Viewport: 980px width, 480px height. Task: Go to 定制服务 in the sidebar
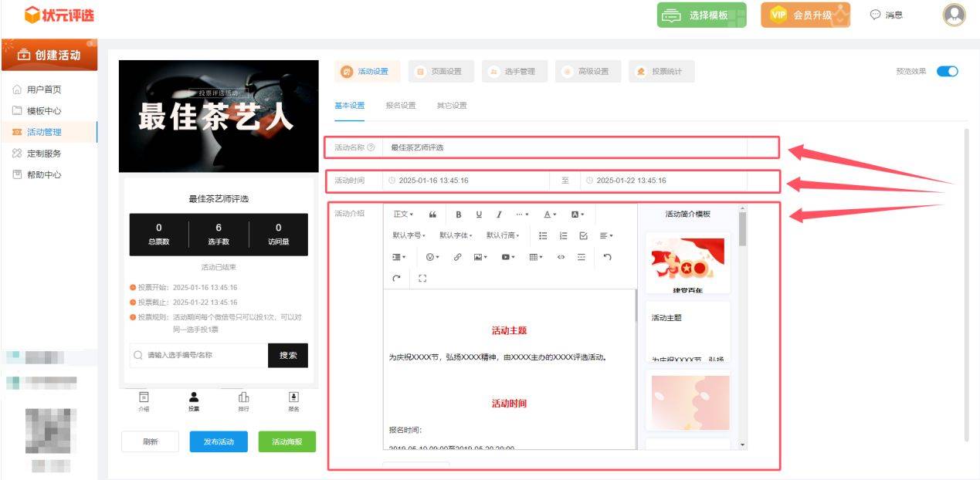point(44,154)
